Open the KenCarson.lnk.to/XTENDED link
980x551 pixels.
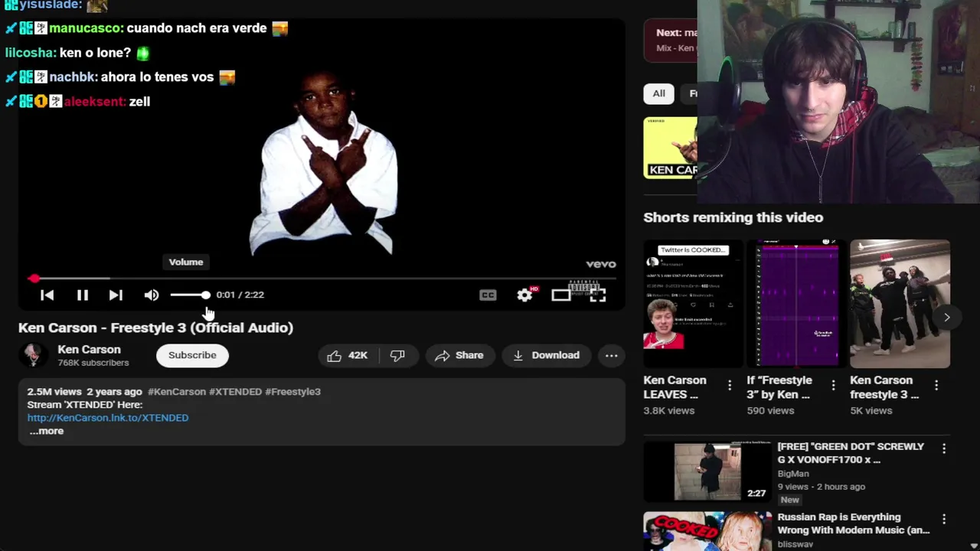point(108,418)
